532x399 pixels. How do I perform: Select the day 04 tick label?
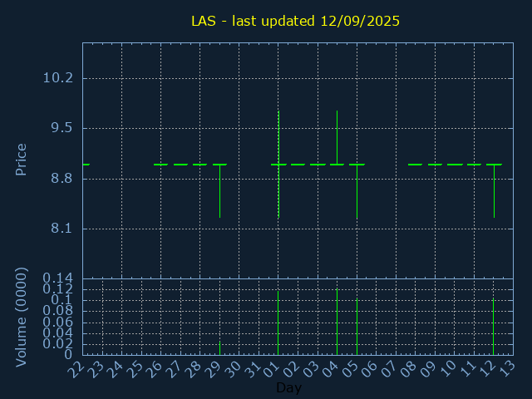pyautogui.click(x=330, y=369)
